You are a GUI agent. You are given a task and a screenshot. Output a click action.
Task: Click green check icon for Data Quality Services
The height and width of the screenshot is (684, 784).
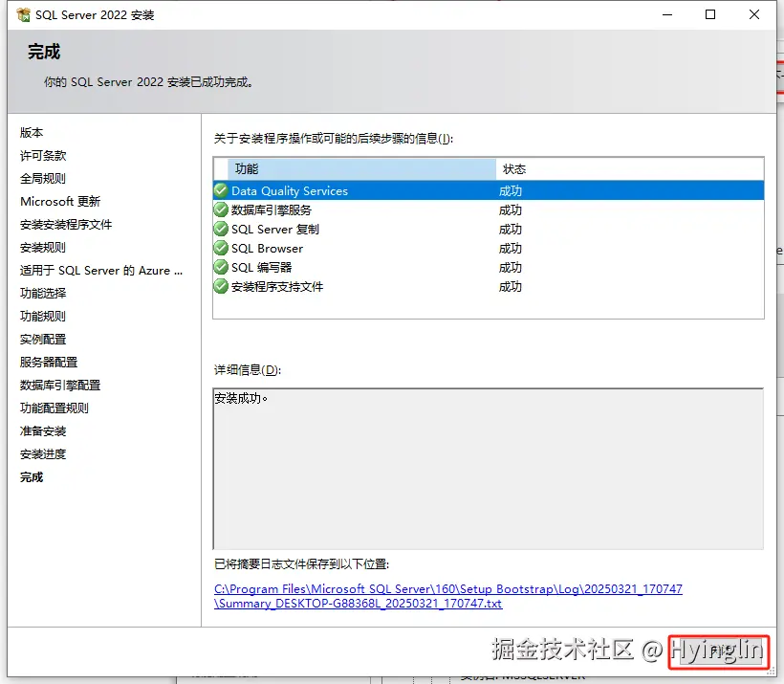[x=221, y=190]
